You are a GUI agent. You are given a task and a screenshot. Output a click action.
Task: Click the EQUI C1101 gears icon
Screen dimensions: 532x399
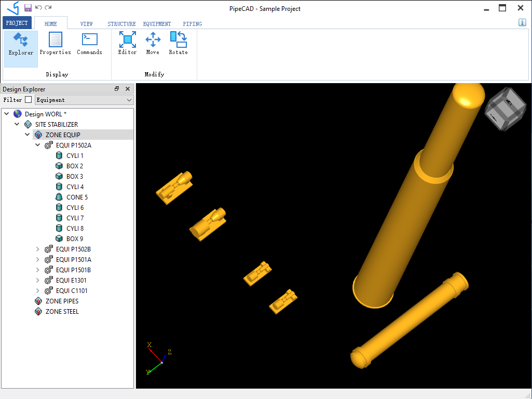coord(49,290)
